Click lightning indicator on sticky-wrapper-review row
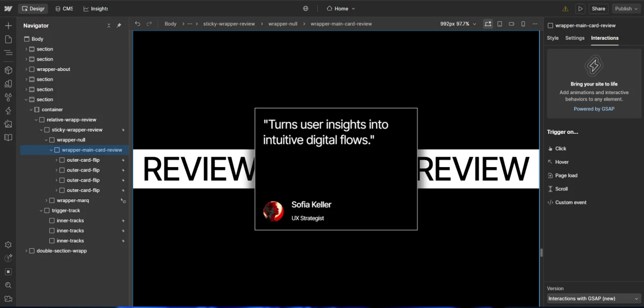 123,130
